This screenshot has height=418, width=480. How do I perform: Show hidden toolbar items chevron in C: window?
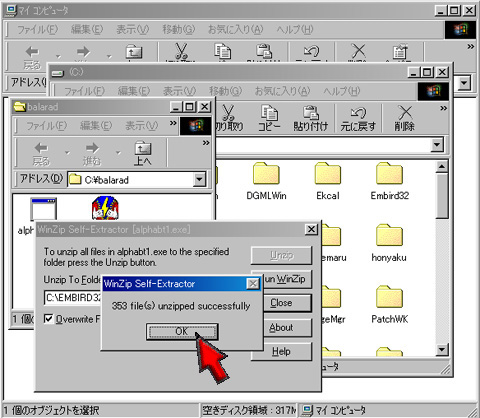(443, 108)
